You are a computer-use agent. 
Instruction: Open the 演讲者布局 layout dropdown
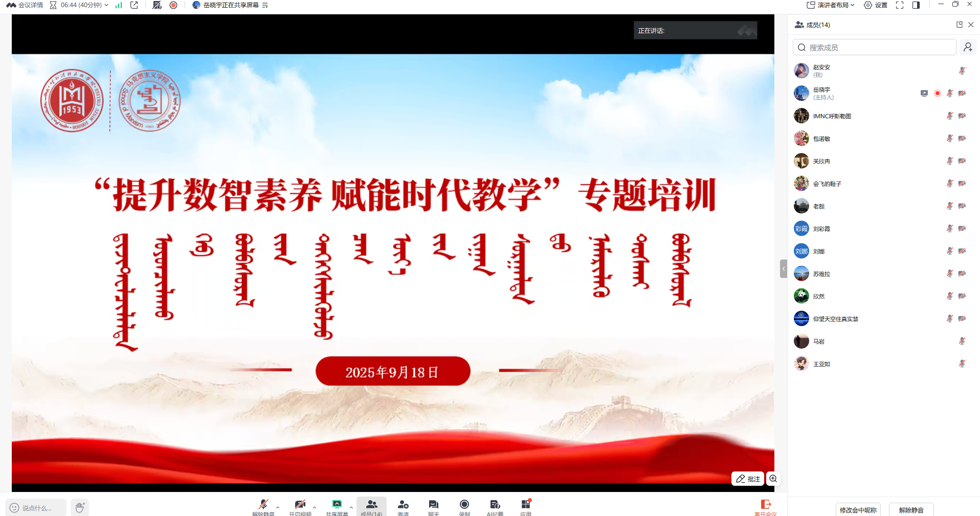click(x=831, y=5)
